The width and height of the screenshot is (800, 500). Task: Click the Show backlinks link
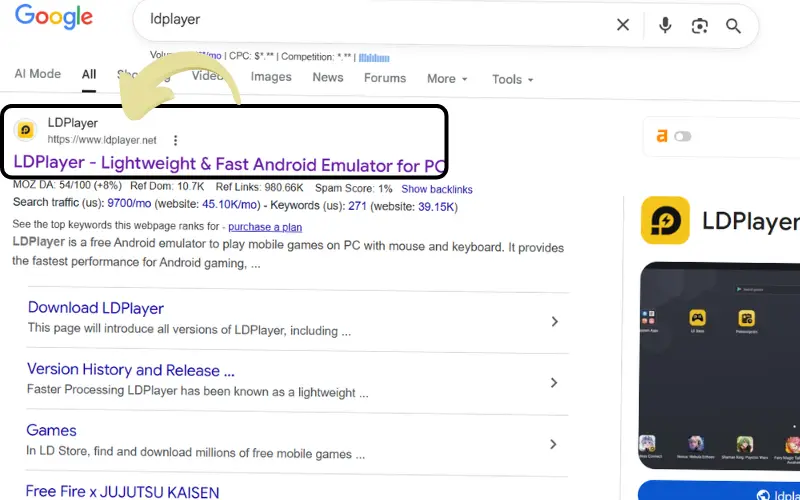pyautogui.click(x=437, y=189)
